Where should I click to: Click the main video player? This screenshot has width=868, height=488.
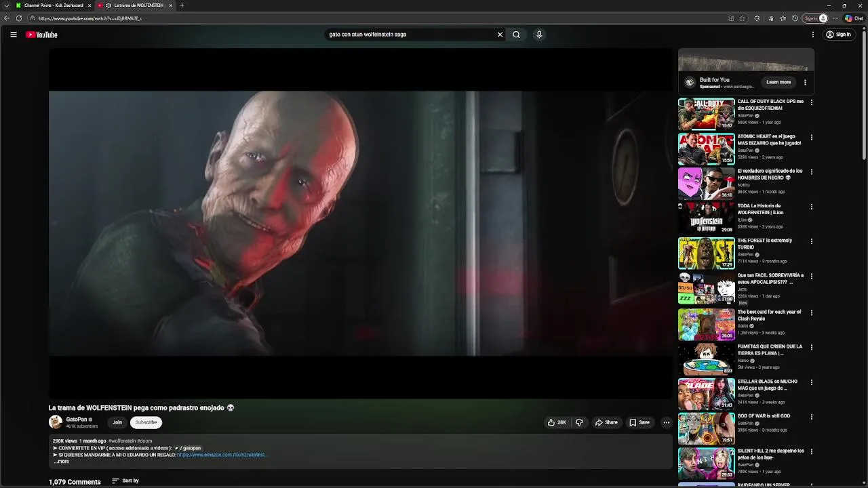coord(360,223)
